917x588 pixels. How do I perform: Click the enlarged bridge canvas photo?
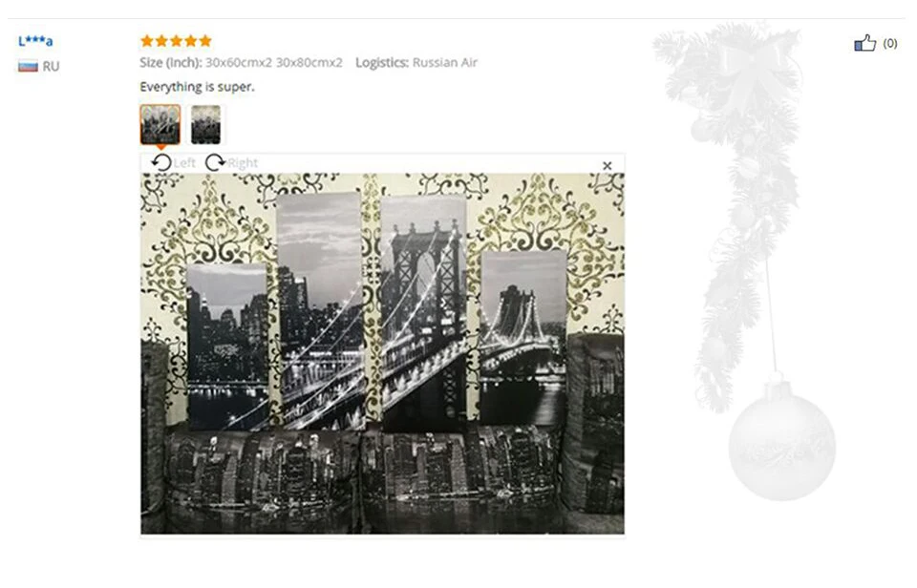pos(382,353)
